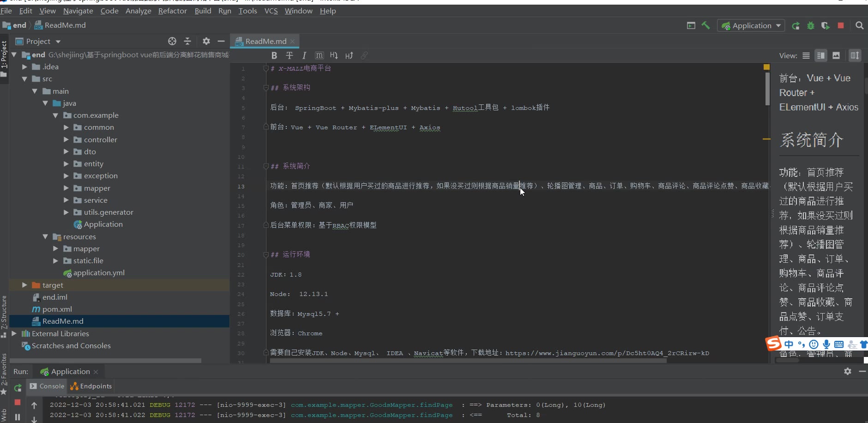Click the Sogou input language indicator

pos(789,344)
